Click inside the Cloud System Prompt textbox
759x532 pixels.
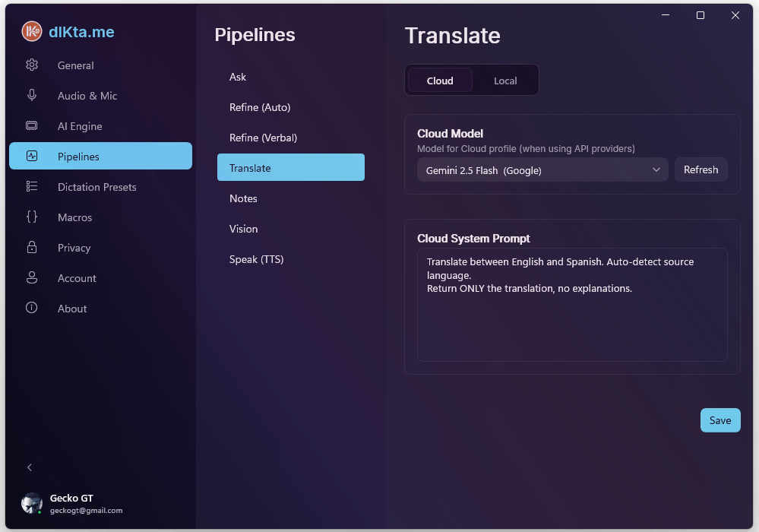tap(572, 319)
